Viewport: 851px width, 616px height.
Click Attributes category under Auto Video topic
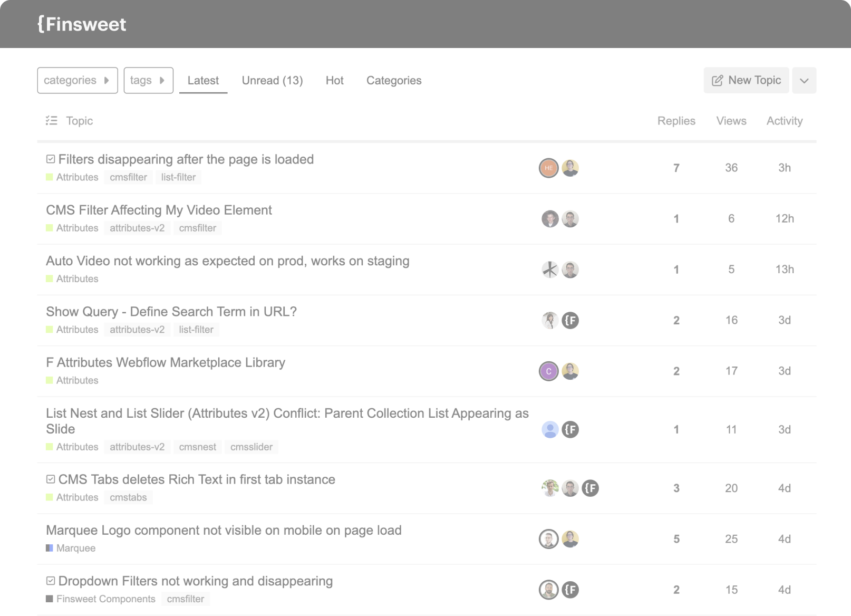[x=72, y=278]
